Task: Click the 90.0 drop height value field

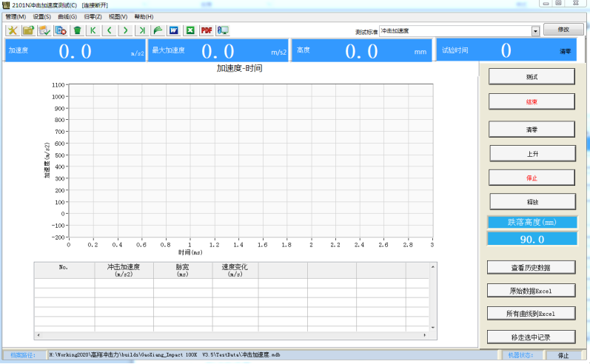Action: click(532, 239)
